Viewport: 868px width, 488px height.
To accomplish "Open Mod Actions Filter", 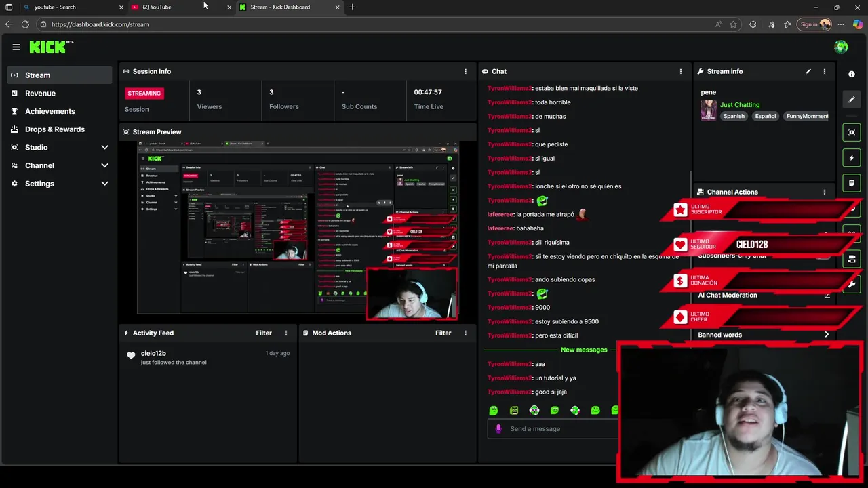I will pyautogui.click(x=443, y=333).
